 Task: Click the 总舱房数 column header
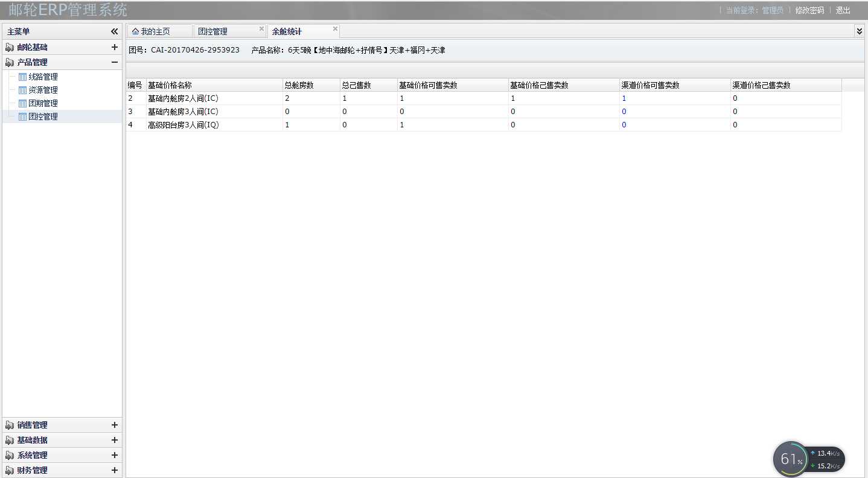(311, 85)
